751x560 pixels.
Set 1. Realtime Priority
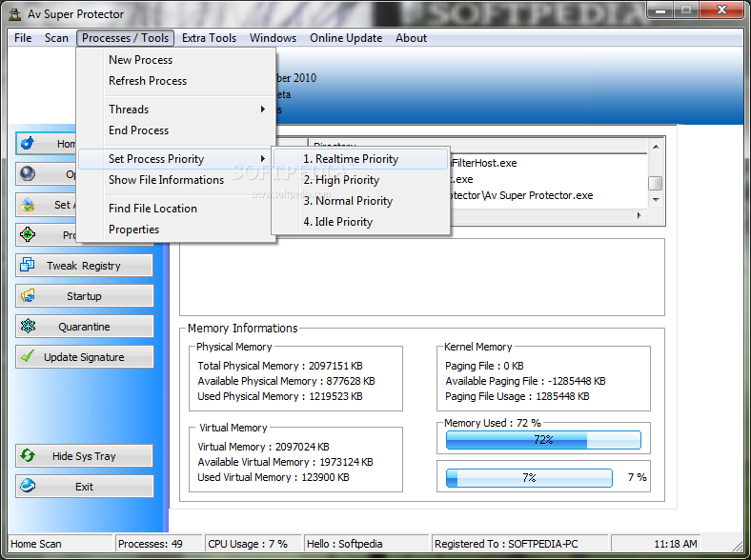[x=360, y=159]
